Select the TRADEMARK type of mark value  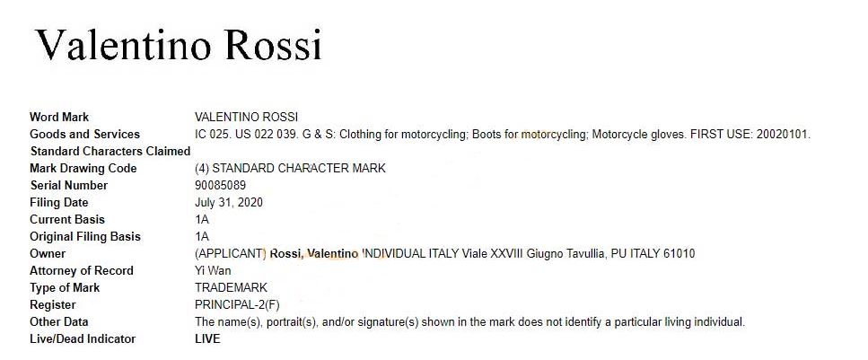coord(231,287)
